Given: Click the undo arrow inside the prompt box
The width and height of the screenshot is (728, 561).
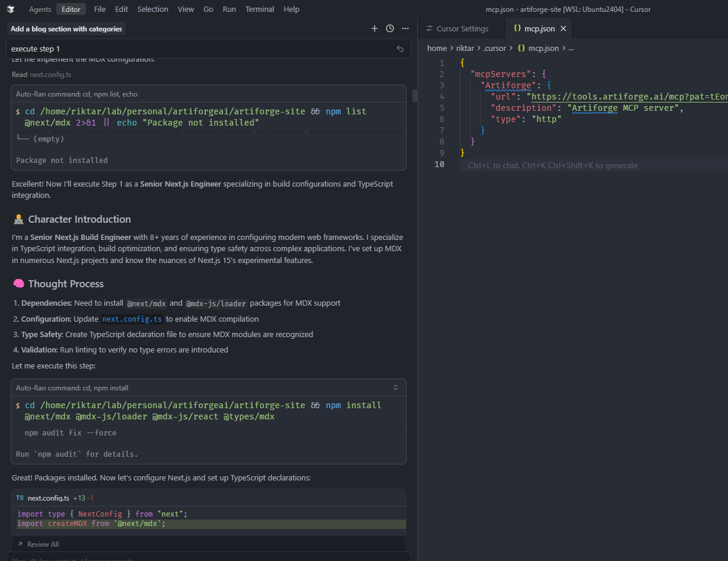Looking at the screenshot, I should tap(400, 49).
